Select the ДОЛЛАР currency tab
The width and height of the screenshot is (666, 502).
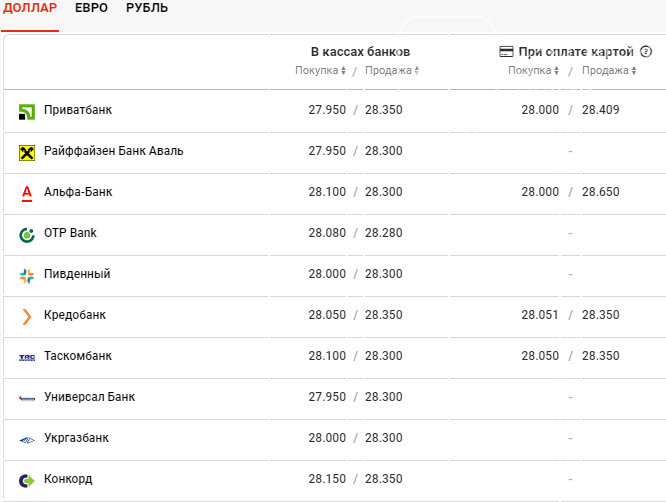tap(29, 8)
